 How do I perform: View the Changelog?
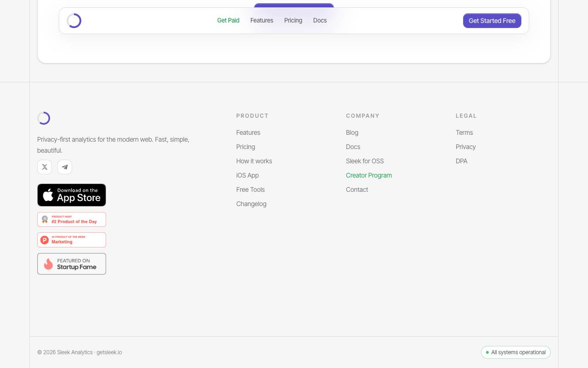251,204
